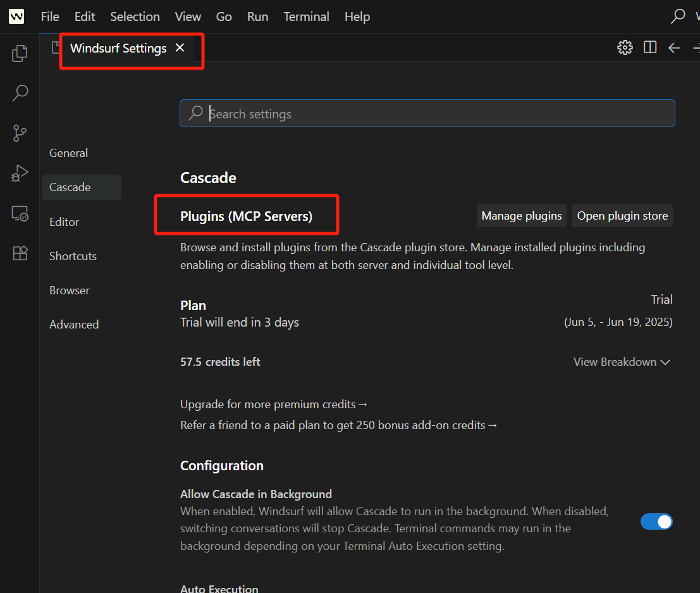Open the settings gear icon in tab bar
The width and height of the screenshot is (700, 593).
click(625, 47)
